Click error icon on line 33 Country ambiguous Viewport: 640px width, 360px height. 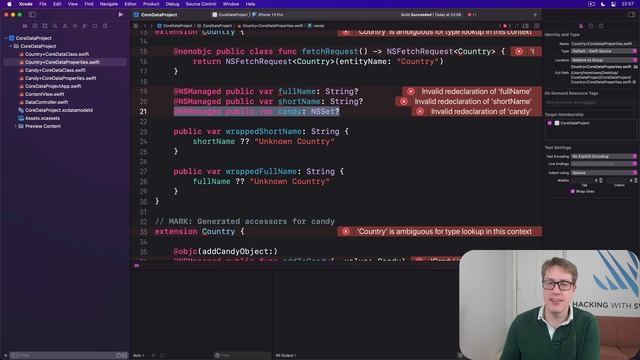(346, 231)
